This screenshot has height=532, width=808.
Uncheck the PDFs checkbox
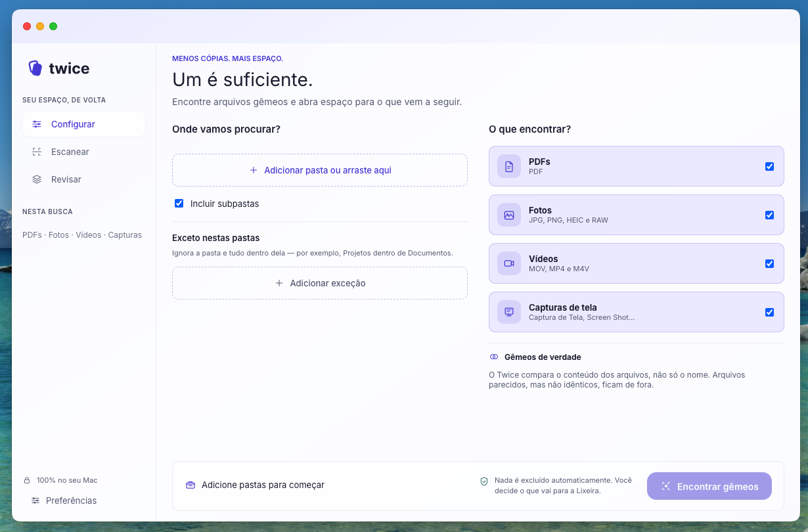click(769, 167)
